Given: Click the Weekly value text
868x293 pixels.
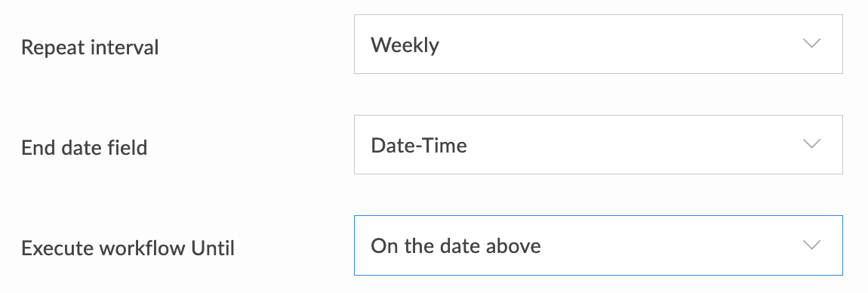Looking at the screenshot, I should (x=405, y=45).
